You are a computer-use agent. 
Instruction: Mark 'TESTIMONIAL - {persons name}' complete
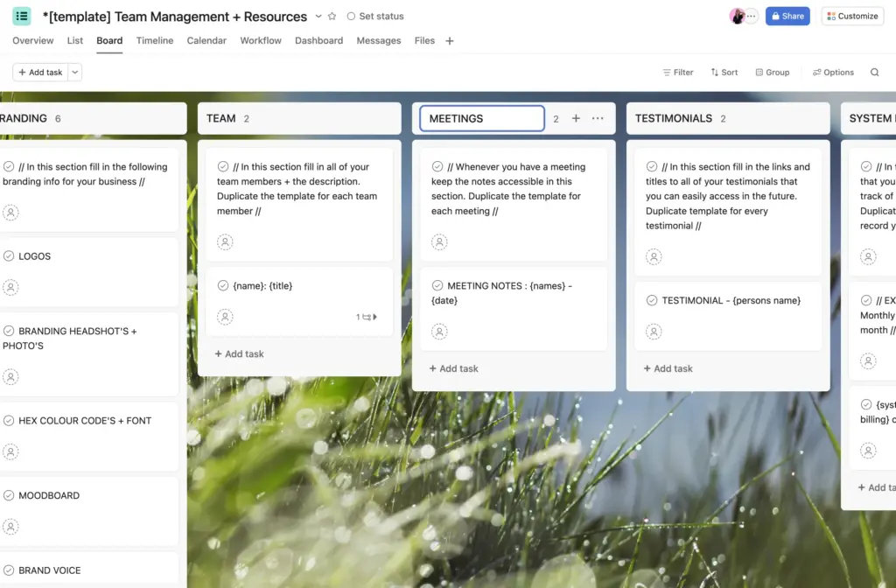[654, 299]
